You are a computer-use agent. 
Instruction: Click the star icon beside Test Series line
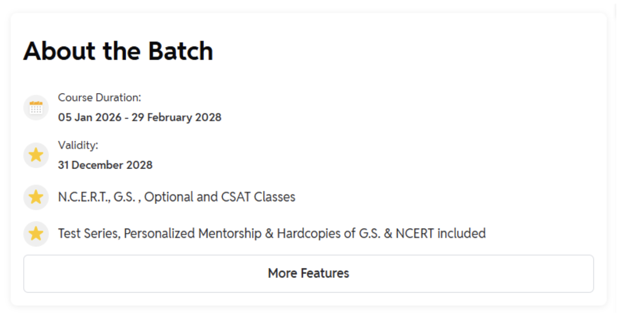coord(36,233)
